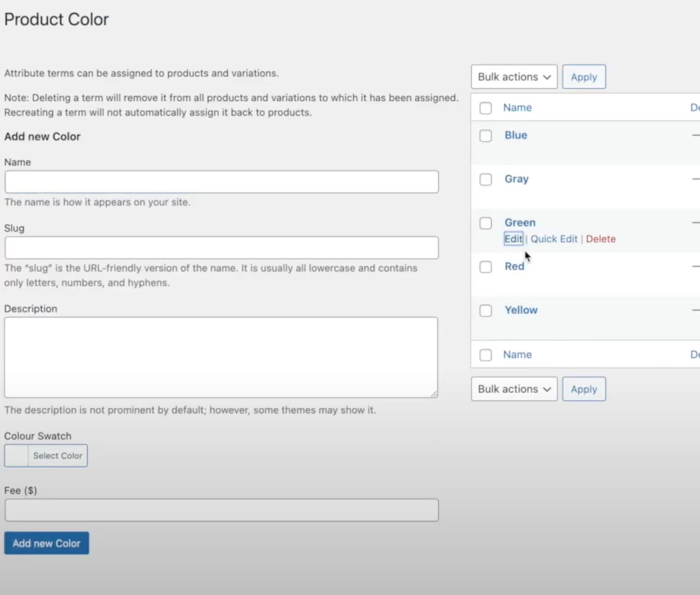Expand the bottom Bulk actions dropdown
This screenshot has width=700, height=595.
[x=514, y=389]
